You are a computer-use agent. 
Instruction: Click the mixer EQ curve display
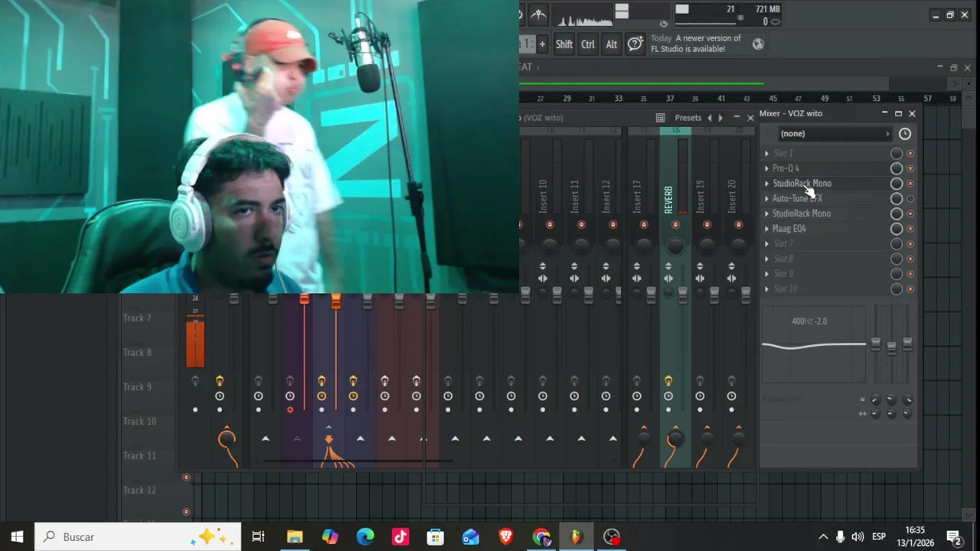pyautogui.click(x=814, y=344)
